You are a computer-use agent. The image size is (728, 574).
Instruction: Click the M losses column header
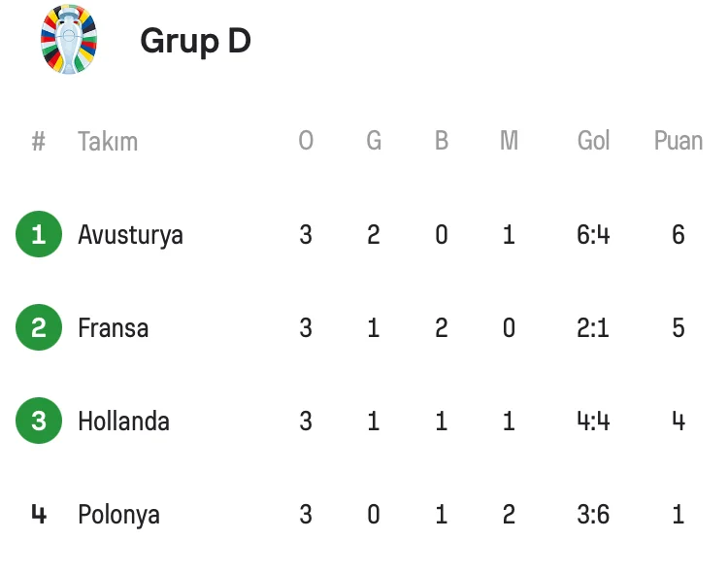coord(509,142)
